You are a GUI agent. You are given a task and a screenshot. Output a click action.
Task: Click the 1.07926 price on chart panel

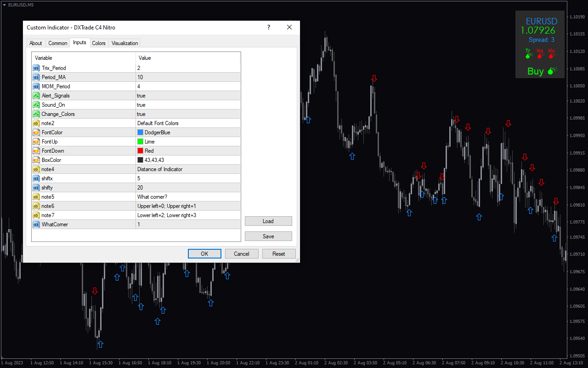tap(538, 31)
